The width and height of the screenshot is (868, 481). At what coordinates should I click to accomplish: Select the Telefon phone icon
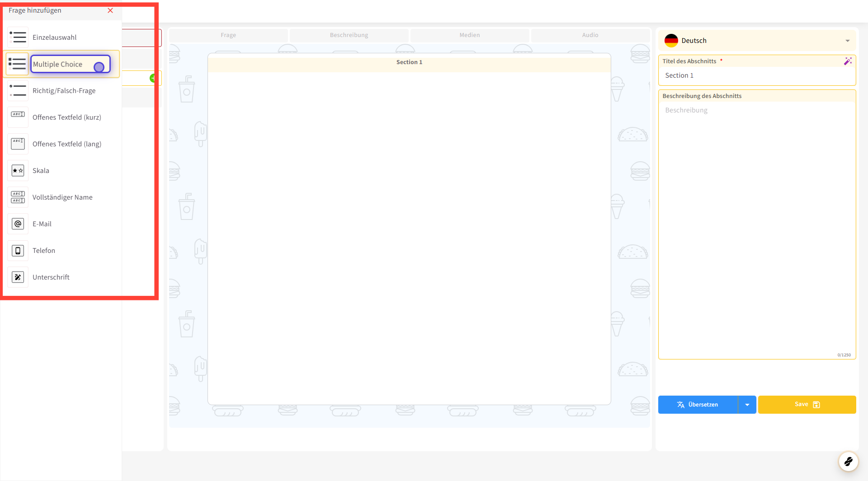(18, 250)
